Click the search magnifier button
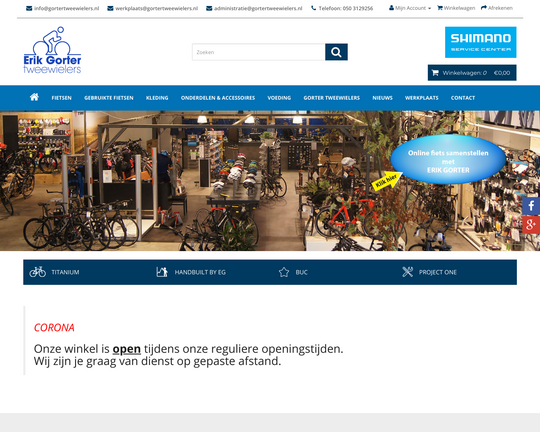The image size is (540, 432). coord(336,52)
